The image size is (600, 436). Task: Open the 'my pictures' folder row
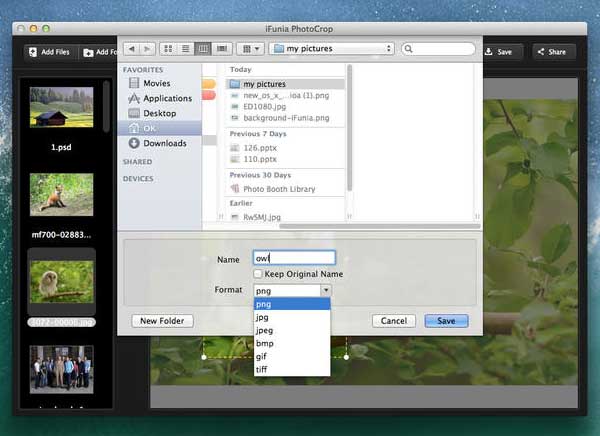coord(285,84)
